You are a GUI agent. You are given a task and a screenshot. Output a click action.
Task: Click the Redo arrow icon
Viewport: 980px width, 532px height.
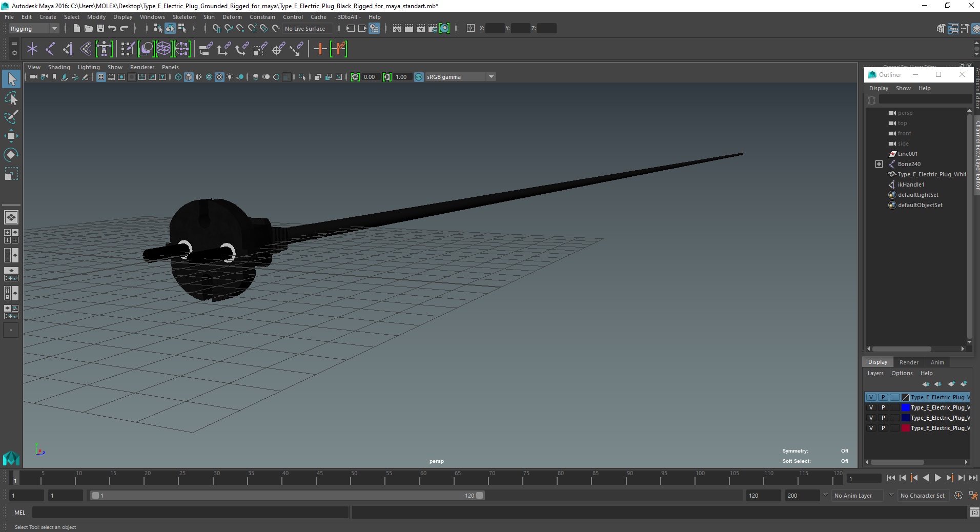(125, 28)
